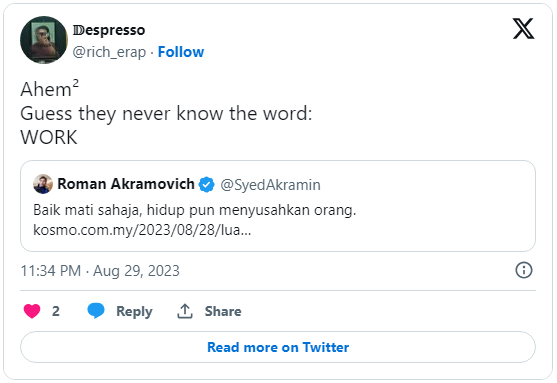
Task: Click Read more on Twitter button
Action: (x=278, y=347)
